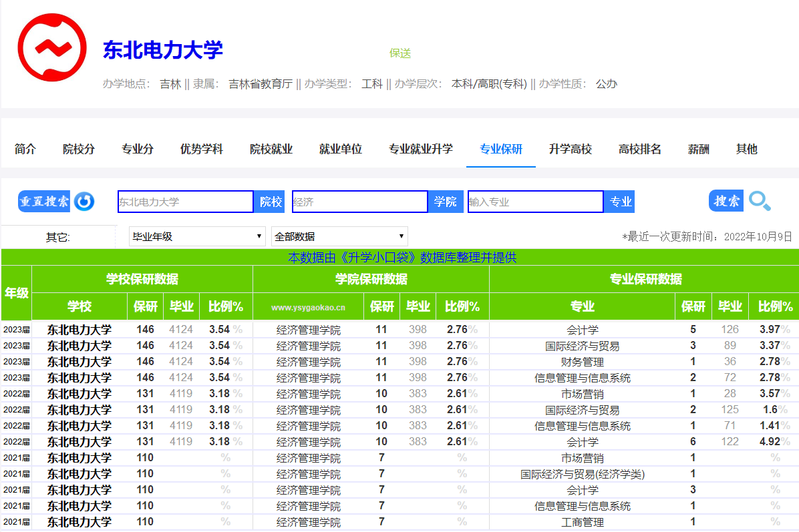
Task: Click the 专业 button next to major field
Action: pyautogui.click(x=620, y=202)
